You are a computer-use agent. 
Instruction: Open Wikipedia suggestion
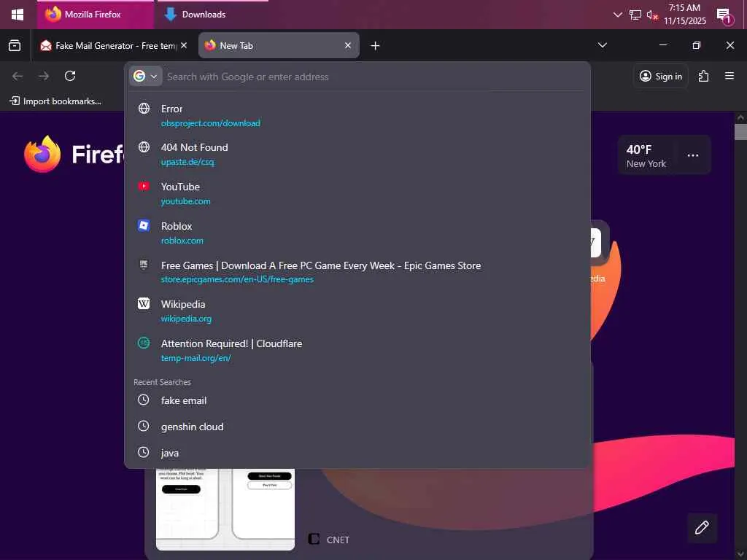(x=357, y=311)
